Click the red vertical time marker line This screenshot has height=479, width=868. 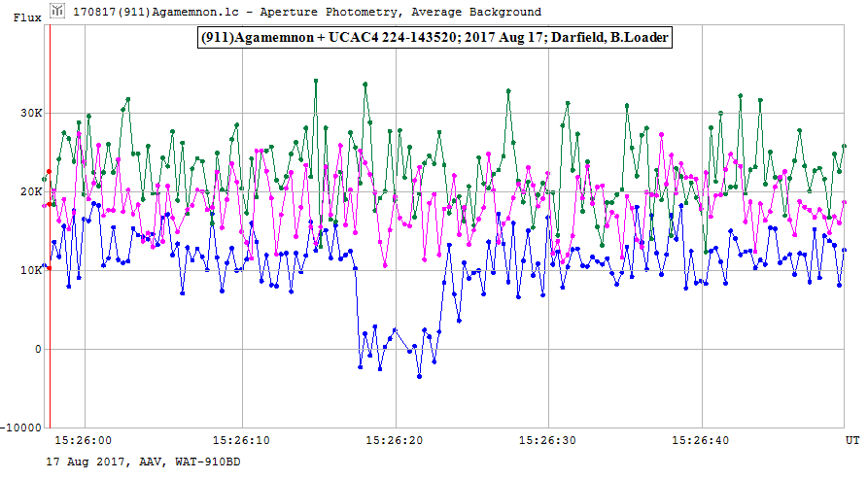pyautogui.click(x=50, y=226)
